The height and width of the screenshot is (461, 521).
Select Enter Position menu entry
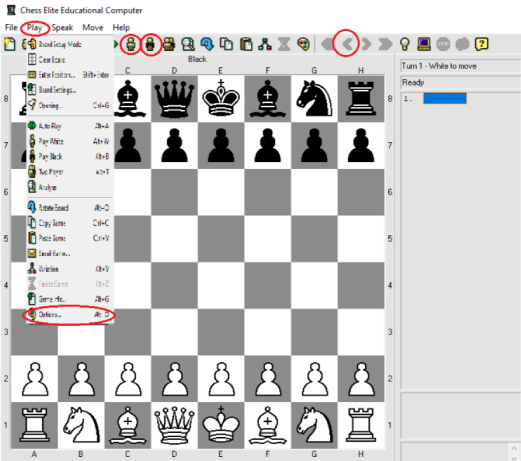70,75
